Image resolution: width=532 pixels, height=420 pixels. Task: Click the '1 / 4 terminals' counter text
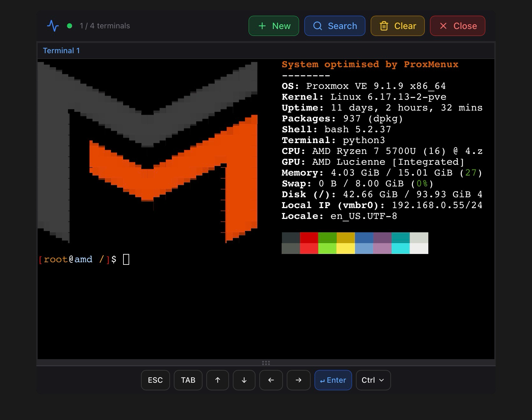click(105, 26)
